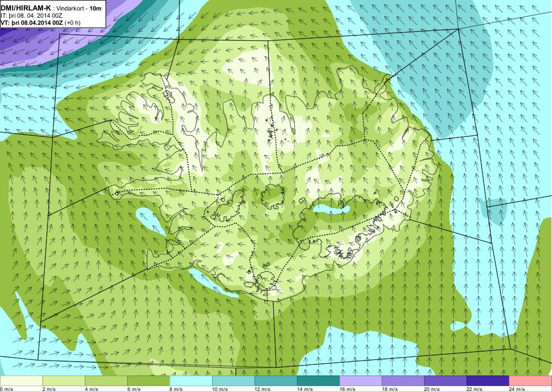Screen dimensions: 552x392
Task: Click the '24 m/s' legend label
Action: point(517,389)
